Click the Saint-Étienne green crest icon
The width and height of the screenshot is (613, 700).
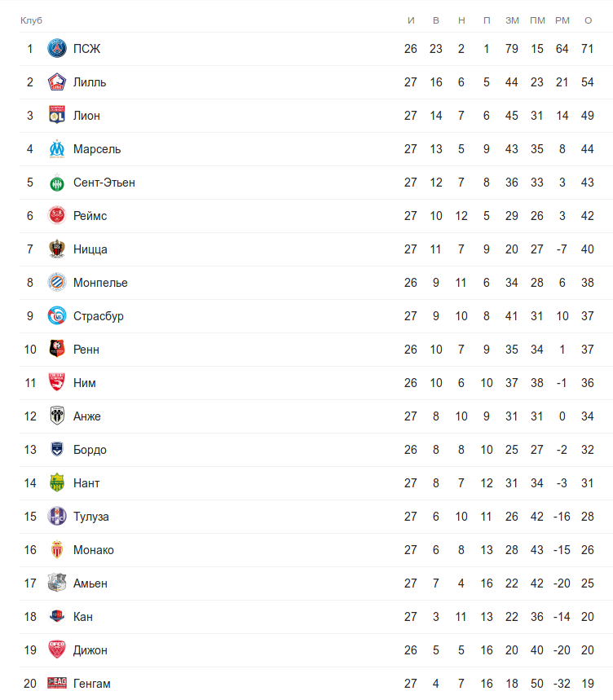[x=57, y=183]
